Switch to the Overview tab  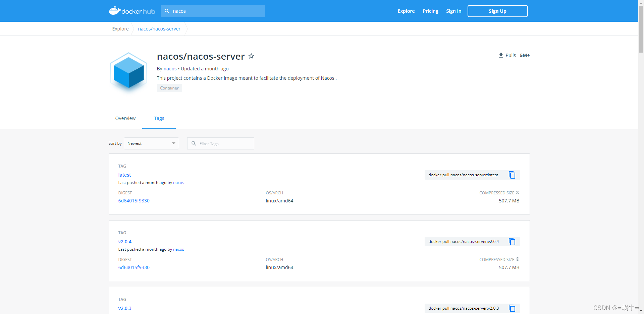pyautogui.click(x=125, y=118)
